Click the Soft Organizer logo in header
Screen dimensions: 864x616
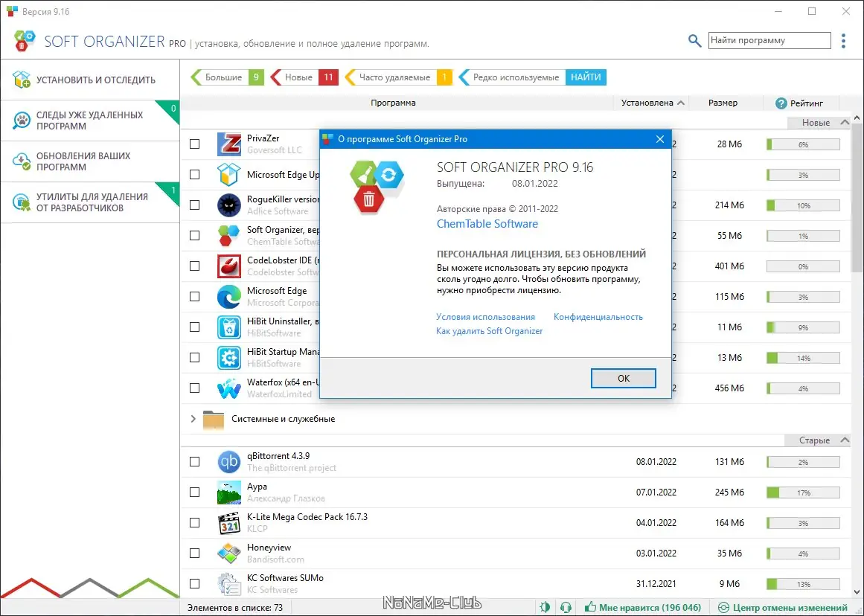pos(25,41)
